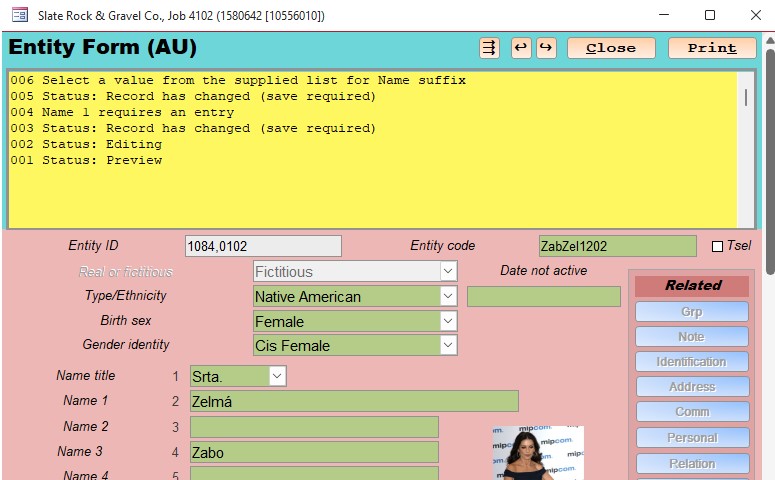This screenshot has width=775, height=480.
Task: Open the related Address records
Action: (x=691, y=387)
